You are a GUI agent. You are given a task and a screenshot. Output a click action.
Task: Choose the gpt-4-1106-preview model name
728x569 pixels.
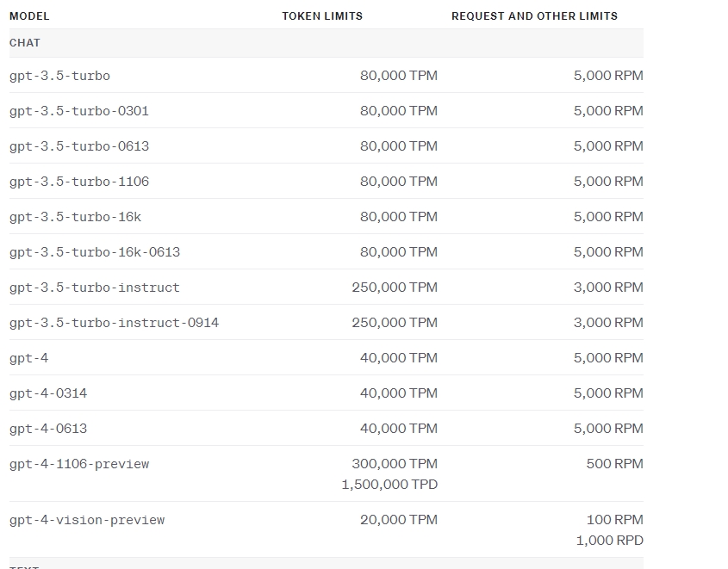pos(79,464)
